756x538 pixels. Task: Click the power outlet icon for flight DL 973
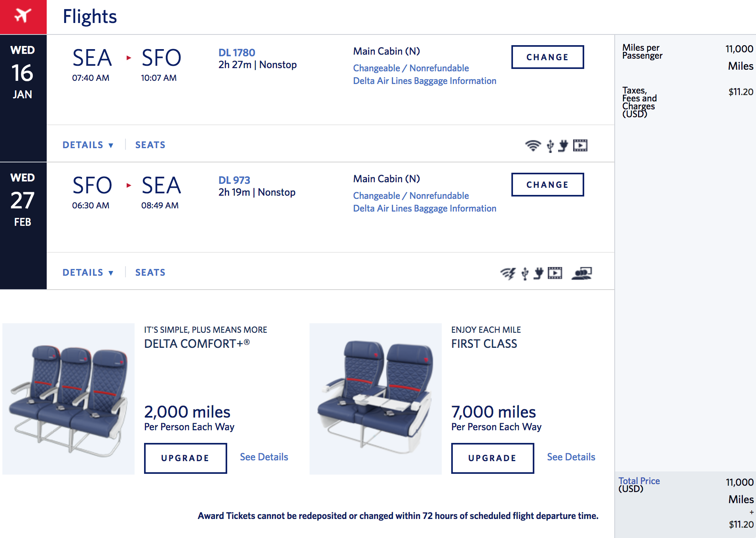(538, 273)
